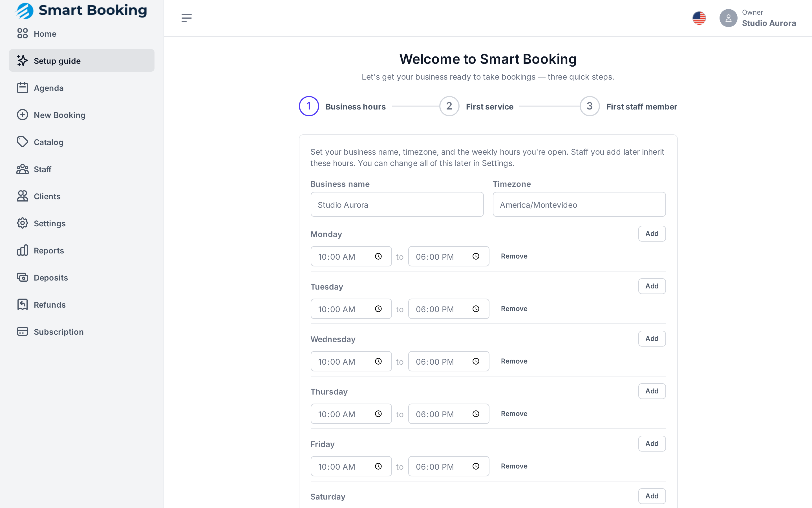Go to step 1 Business hours
The height and width of the screenshot is (508, 812).
342,106
